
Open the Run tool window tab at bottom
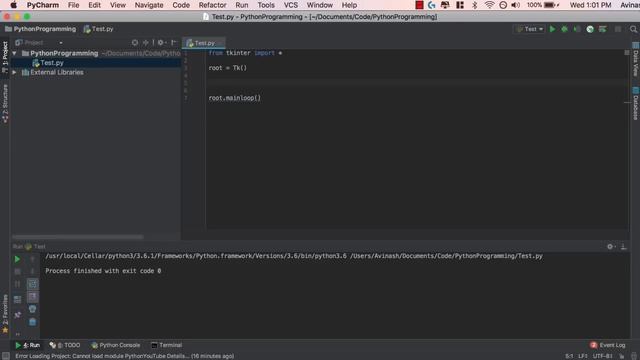pos(27,345)
